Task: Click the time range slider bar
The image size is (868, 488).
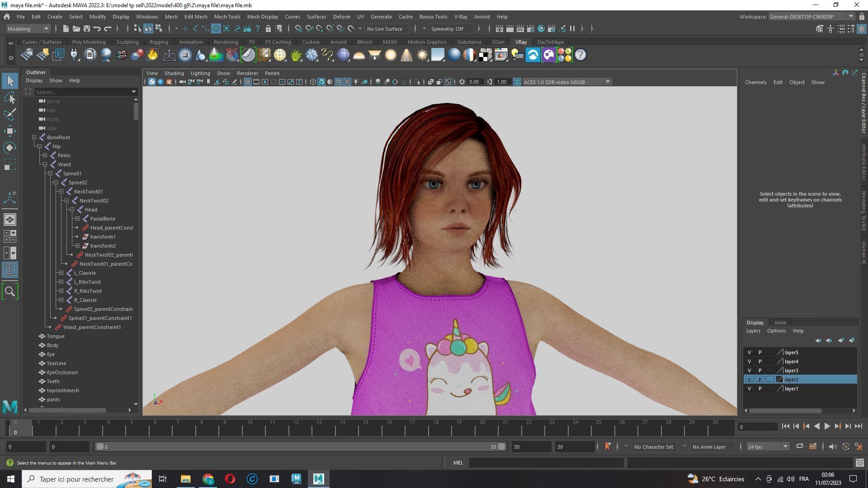Action: coord(300,446)
